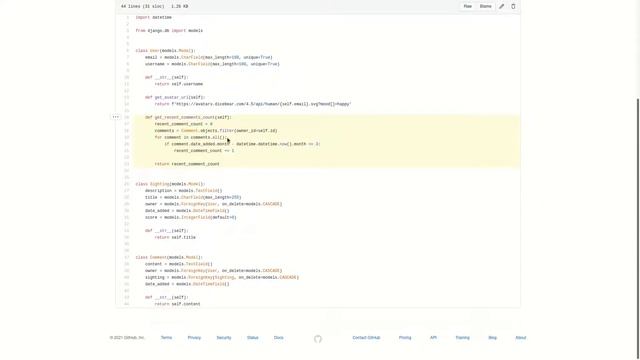Screen dimensions: 640x360
Task: Open the Docs footer link
Action: (278, 338)
